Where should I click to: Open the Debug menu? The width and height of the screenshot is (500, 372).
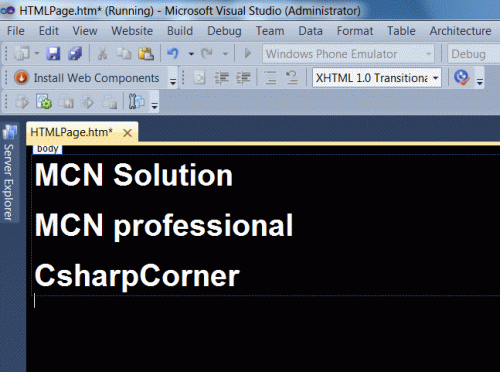pos(224,31)
